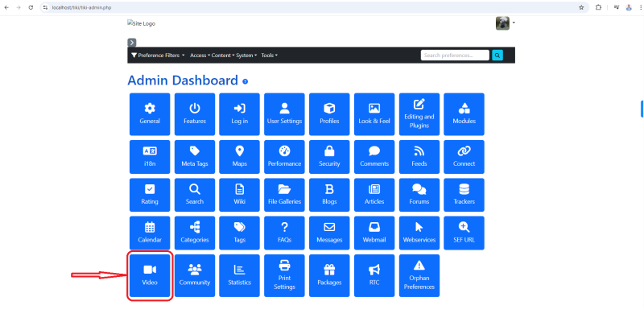Open the Rating tile

150,195
